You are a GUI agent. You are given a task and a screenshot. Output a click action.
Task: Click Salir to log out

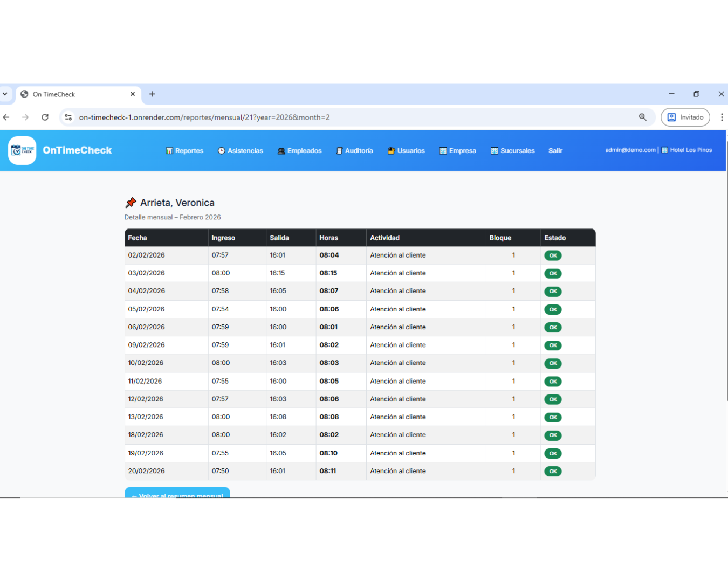(x=555, y=151)
